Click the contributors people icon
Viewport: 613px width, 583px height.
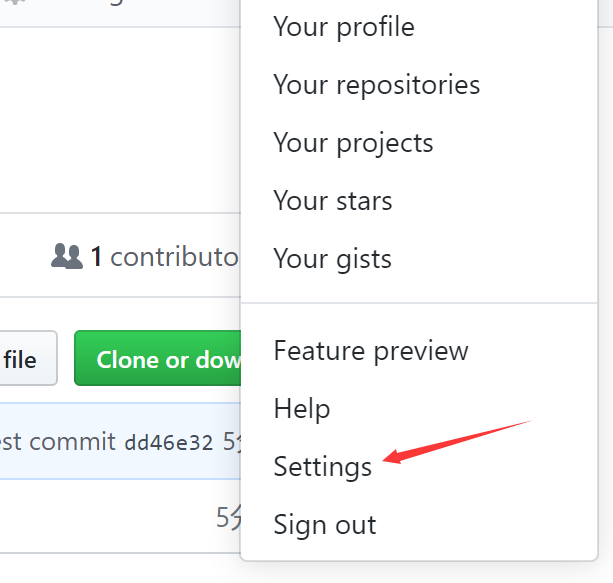pos(67,256)
